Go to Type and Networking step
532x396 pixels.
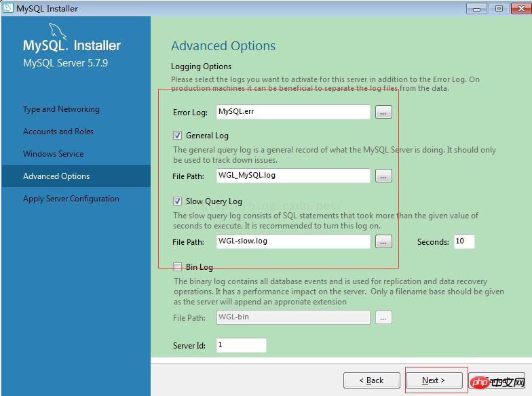point(61,109)
